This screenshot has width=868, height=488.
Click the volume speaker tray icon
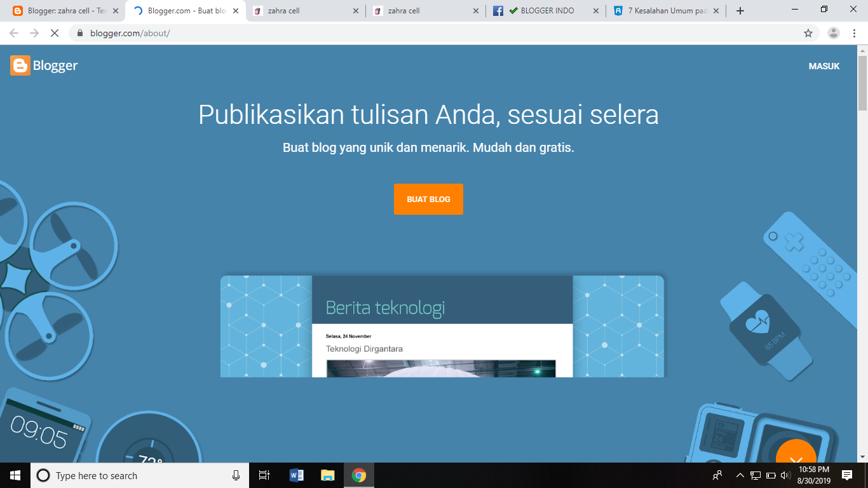pos(786,475)
